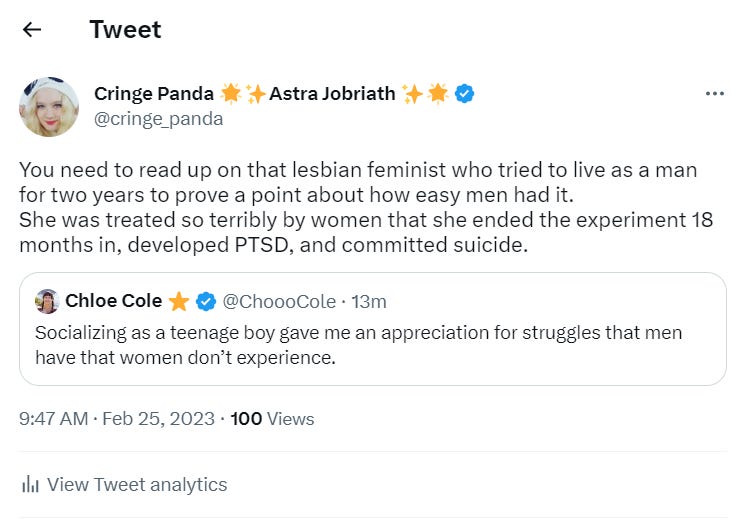
Task: Click the main tweet body text
Action: click(x=366, y=207)
